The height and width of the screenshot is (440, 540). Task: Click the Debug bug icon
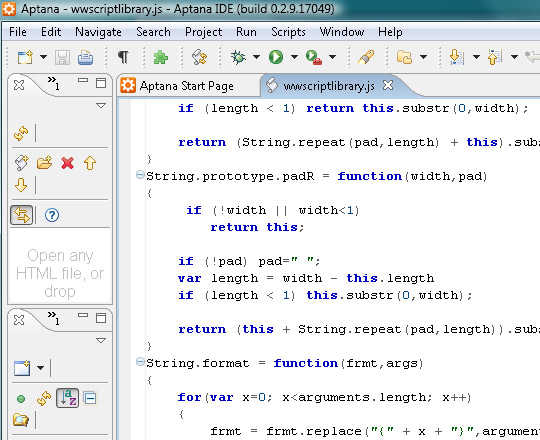pos(238,57)
